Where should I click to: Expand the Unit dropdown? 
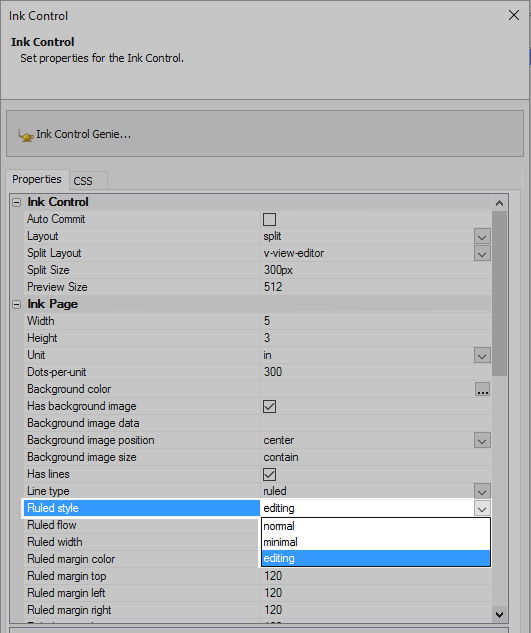tap(483, 356)
